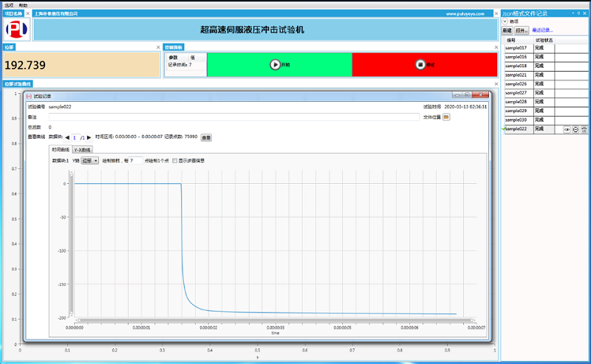
Task: Open the Y-axis selection dropdown
Action: (x=89, y=160)
